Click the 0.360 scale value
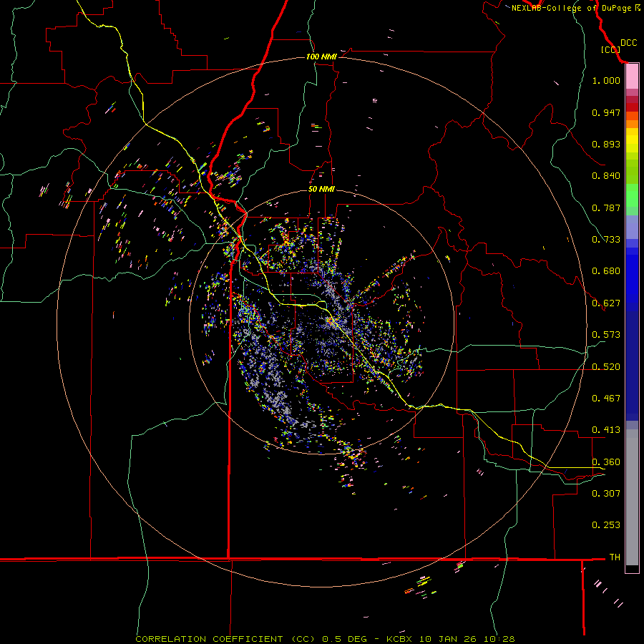This screenshot has height=644, width=644. click(x=606, y=462)
